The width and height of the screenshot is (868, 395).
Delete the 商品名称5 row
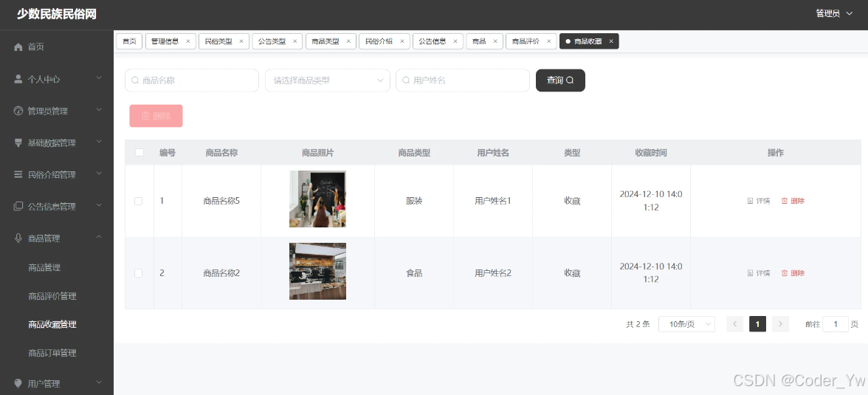point(793,201)
